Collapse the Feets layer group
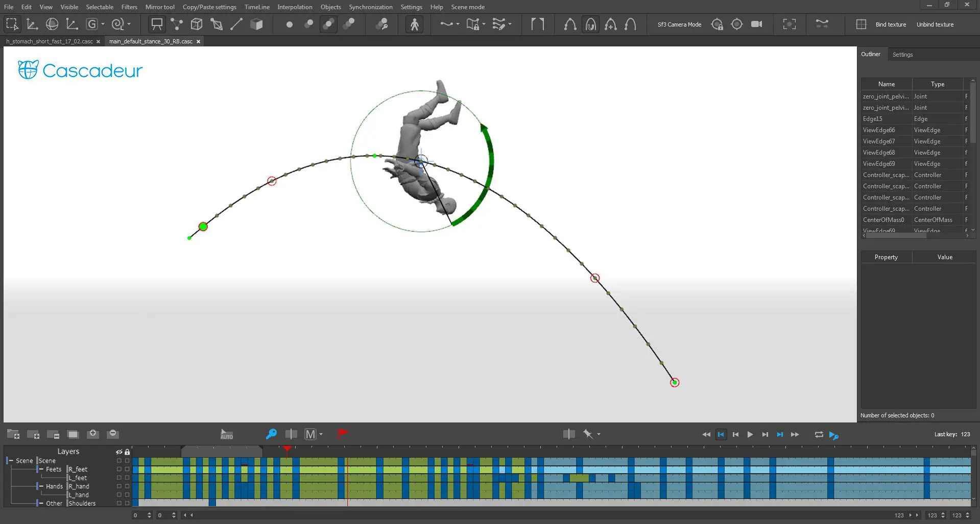 [x=41, y=469]
